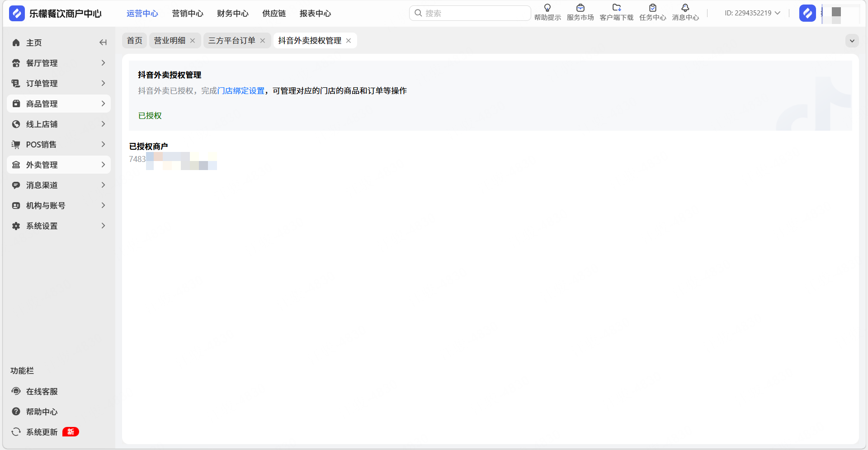The height and width of the screenshot is (450, 868).
Task: Click the 系统更新 refresh icon
Action: click(16, 432)
